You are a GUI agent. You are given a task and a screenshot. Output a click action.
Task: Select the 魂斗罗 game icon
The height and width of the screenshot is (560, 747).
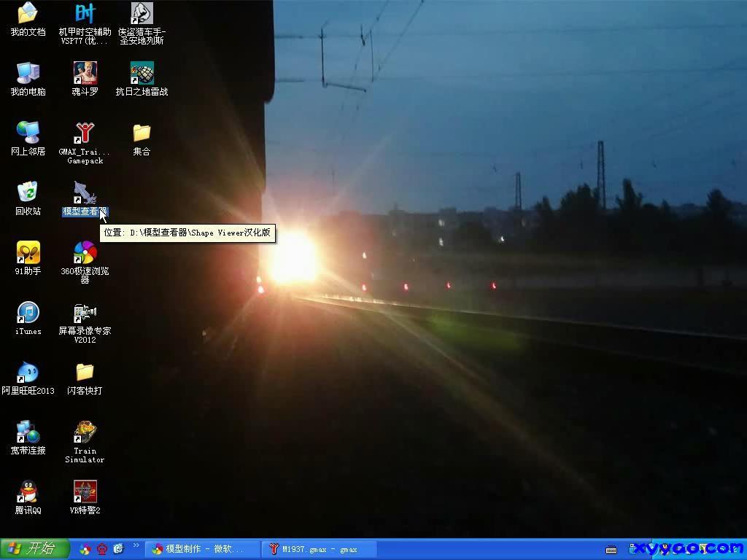[x=85, y=74]
